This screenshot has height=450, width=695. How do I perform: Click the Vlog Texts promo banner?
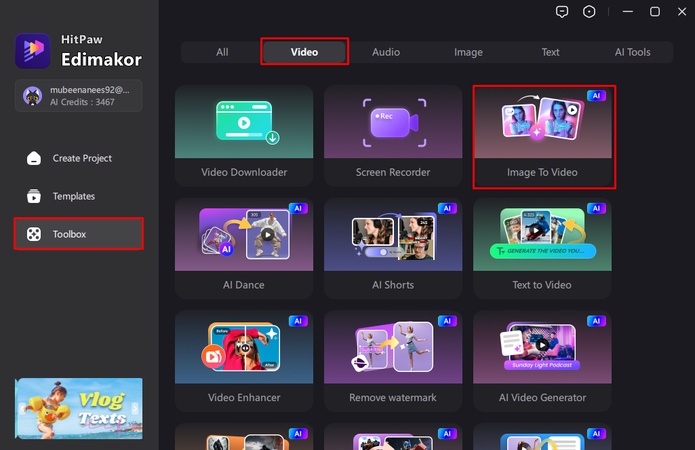79,408
